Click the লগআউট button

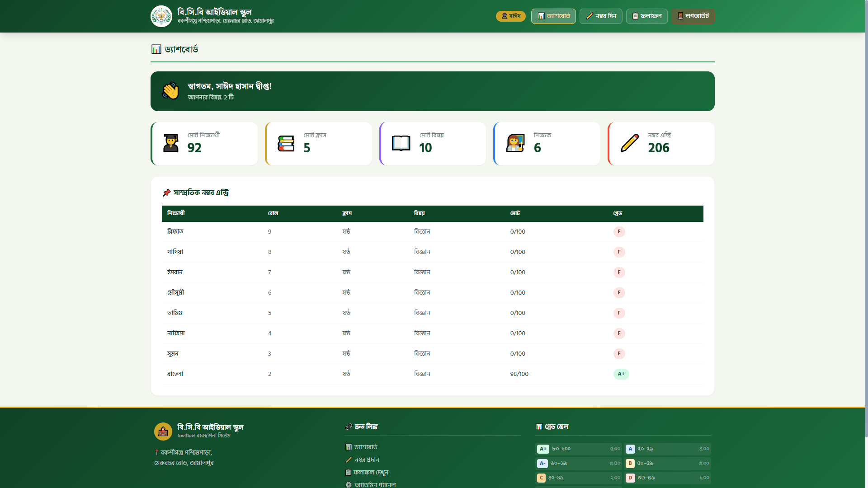tap(693, 16)
